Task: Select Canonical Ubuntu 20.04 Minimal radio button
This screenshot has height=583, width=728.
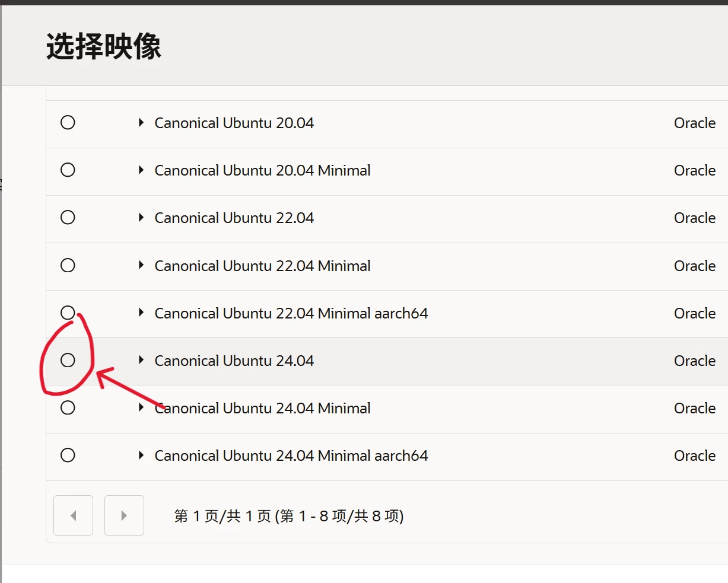Action: (68, 170)
